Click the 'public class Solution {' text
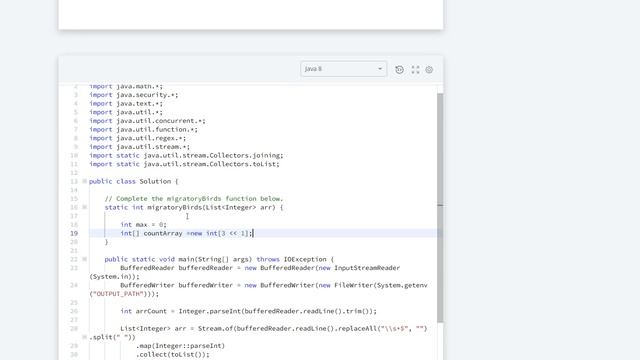The height and width of the screenshot is (360, 640). tap(133, 181)
